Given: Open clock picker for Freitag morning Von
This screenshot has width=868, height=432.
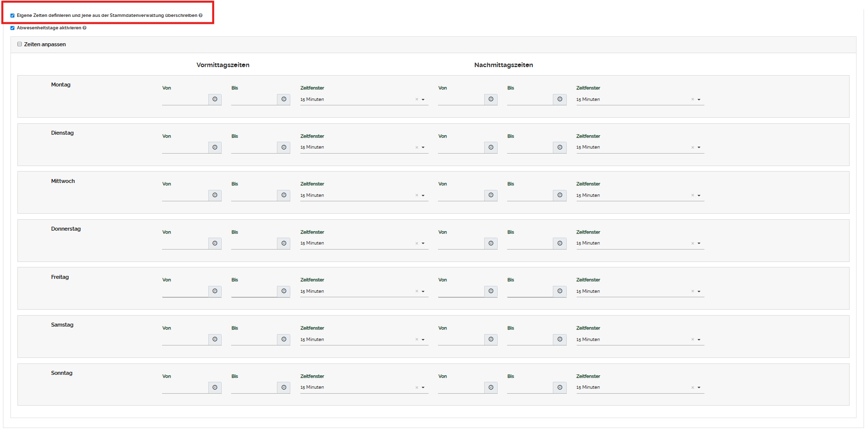Looking at the screenshot, I should coord(215,291).
